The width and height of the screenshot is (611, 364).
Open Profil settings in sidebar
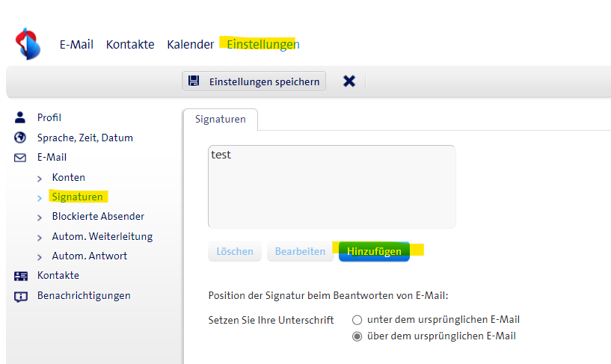pyautogui.click(x=49, y=117)
